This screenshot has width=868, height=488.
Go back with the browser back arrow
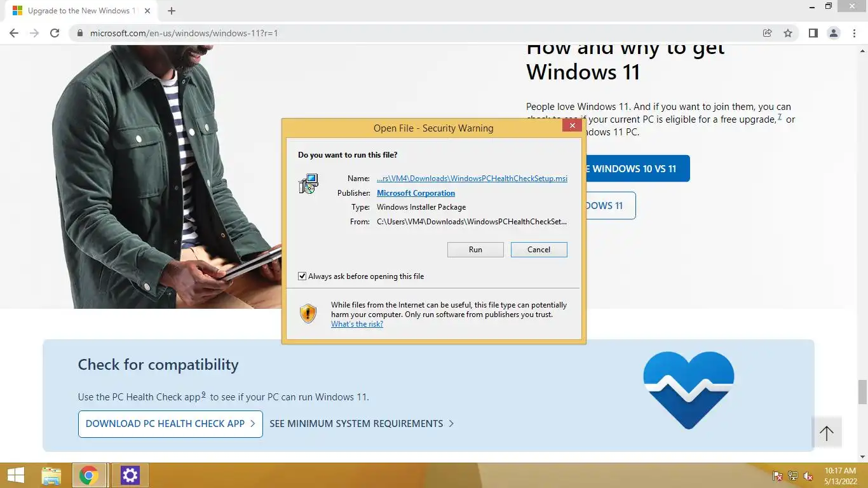pos(14,33)
